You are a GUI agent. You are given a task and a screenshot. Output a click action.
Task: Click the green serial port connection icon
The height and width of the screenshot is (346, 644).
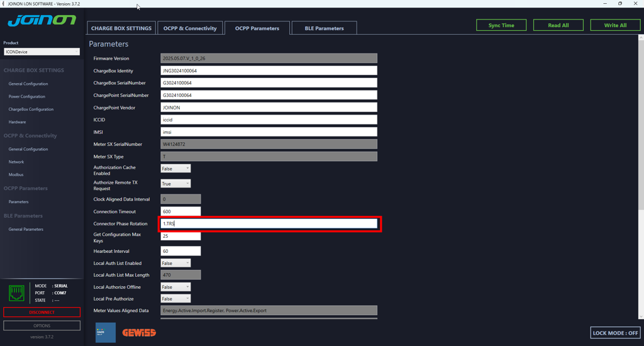16,293
